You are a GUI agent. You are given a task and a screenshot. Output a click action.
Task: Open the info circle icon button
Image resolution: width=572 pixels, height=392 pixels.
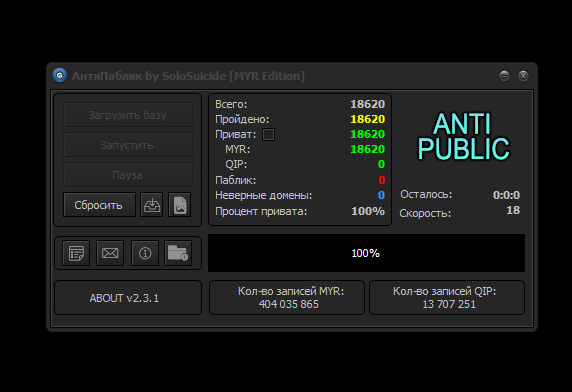point(145,253)
